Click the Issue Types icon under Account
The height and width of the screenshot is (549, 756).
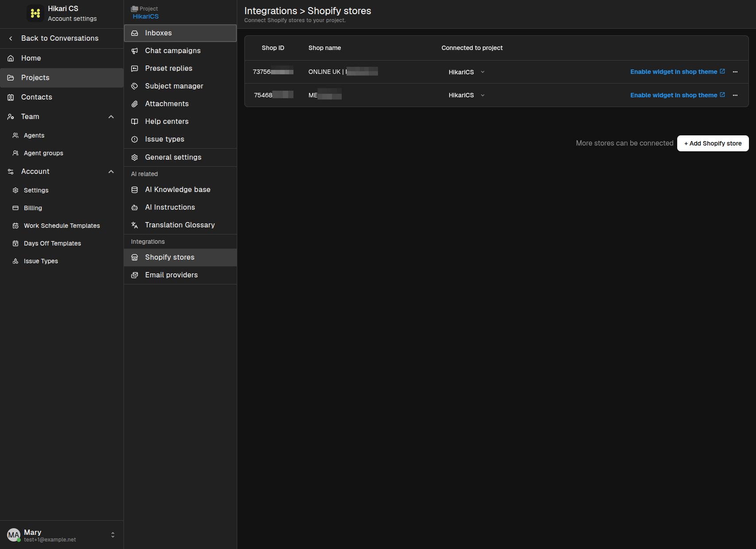tap(15, 261)
